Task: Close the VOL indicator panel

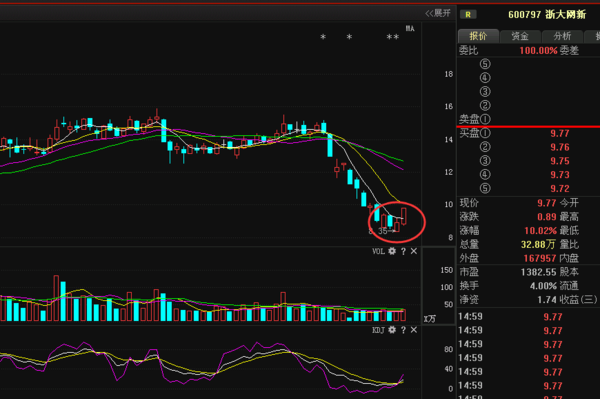Action: [x=414, y=251]
